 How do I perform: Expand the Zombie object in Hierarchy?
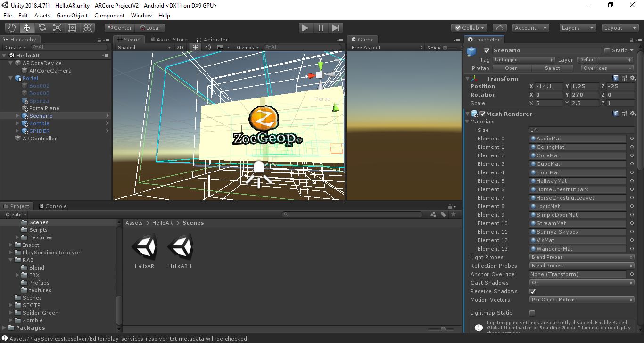point(17,123)
